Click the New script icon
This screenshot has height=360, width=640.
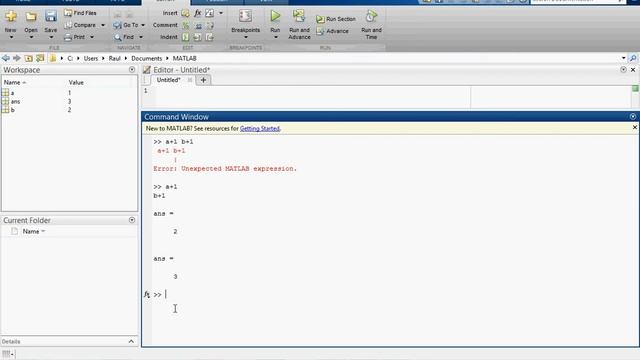11,17
